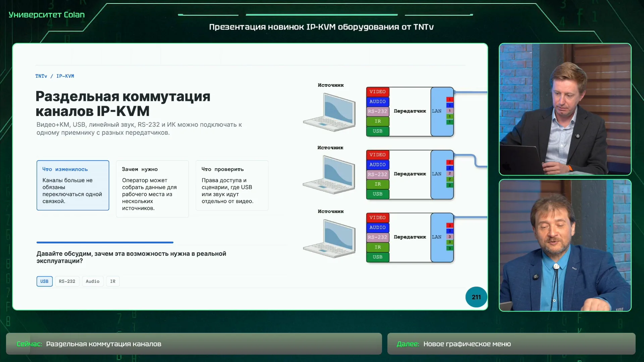Click the title 'Презентация новинок IP-KVM оборудования от TNTv'

(321, 27)
